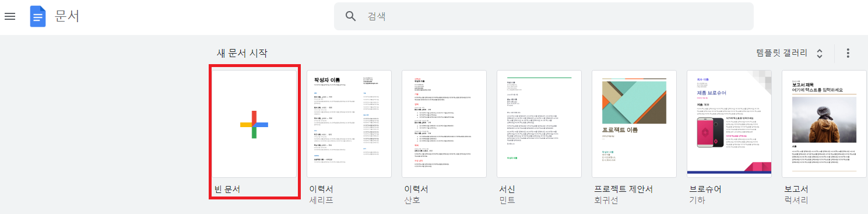Open the 브로슈어 기하 brochure template thumbnail
The width and height of the screenshot is (868, 214).
[x=729, y=124]
